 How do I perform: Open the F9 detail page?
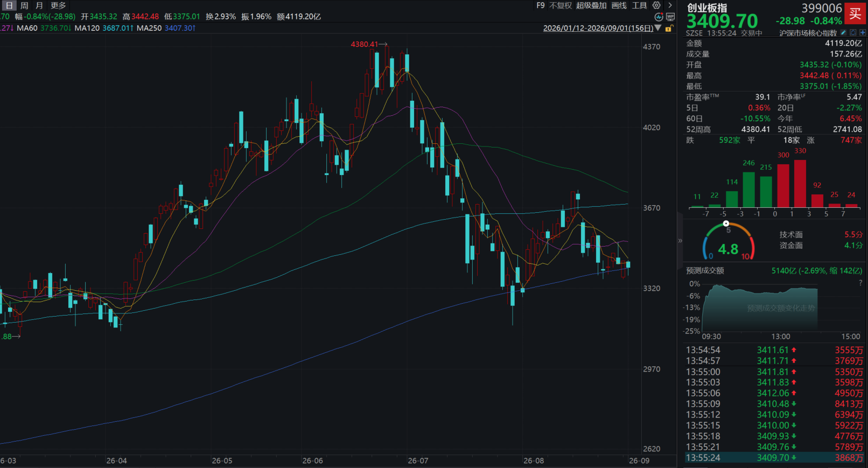coord(541,5)
